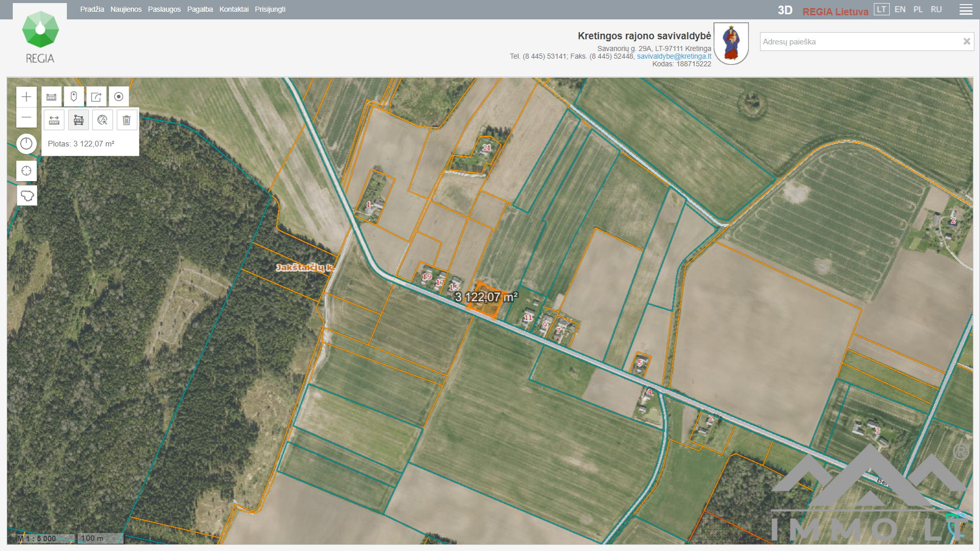
Task: Click the Kretinga municipality coat of arms
Action: (731, 43)
